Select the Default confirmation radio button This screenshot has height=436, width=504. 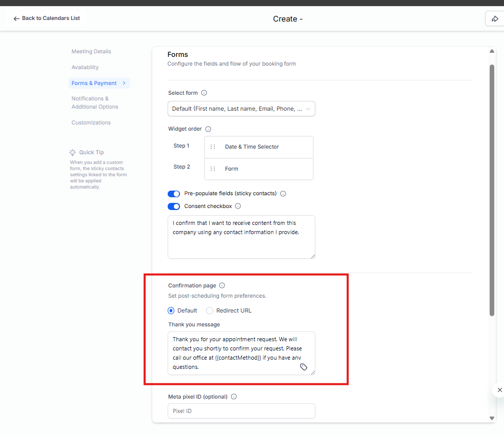click(171, 310)
